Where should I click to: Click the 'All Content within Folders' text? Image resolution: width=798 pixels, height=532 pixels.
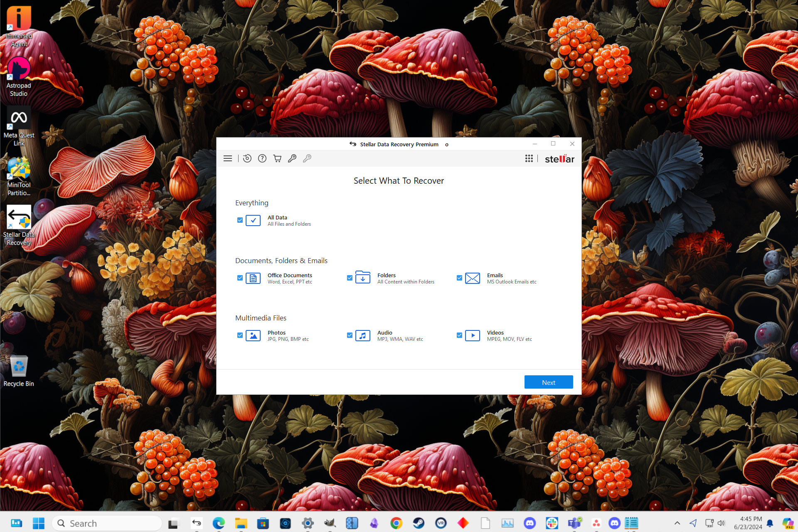click(x=406, y=282)
